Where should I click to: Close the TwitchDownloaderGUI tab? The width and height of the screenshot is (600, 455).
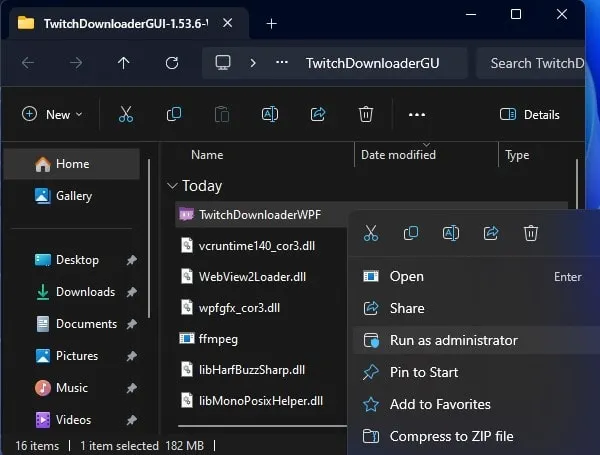pos(227,23)
